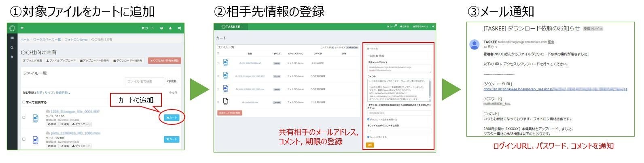This screenshot has height=163, width=644.
Task: Click the MOV file type icon in the file list
Action: click(x=35, y=139)
